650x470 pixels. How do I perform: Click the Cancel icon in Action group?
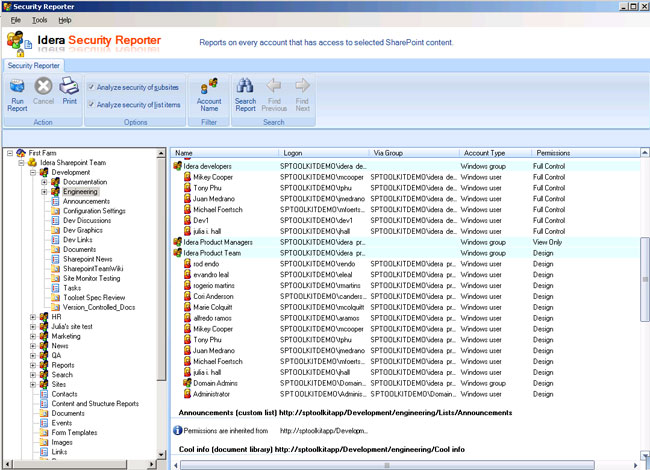tap(43, 86)
